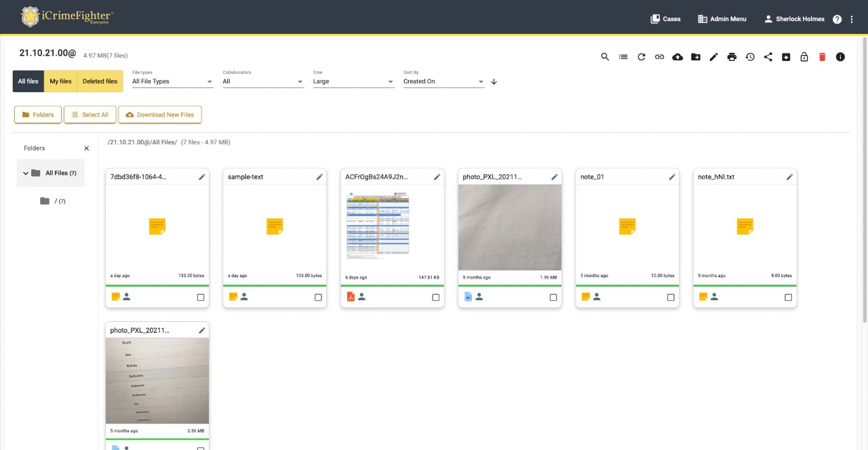This screenshot has height=450, width=868.
Task: Collapse the All Files folder tree
Action: coord(26,173)
